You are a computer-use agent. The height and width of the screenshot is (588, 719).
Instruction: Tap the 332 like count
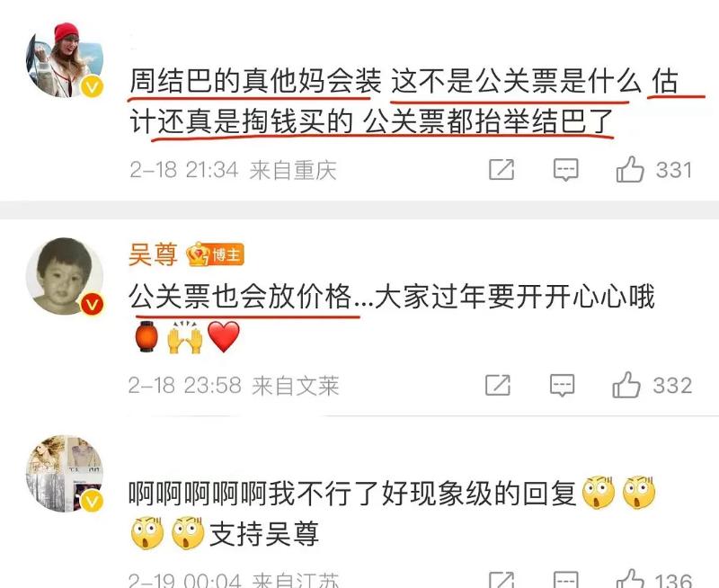click(672, 386)
